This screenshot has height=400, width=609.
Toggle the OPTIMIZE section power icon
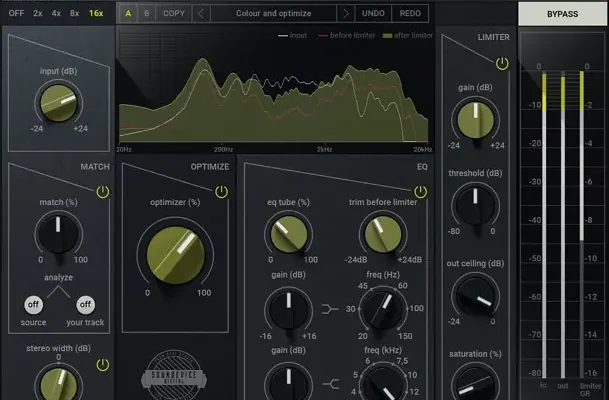point(220,191)
